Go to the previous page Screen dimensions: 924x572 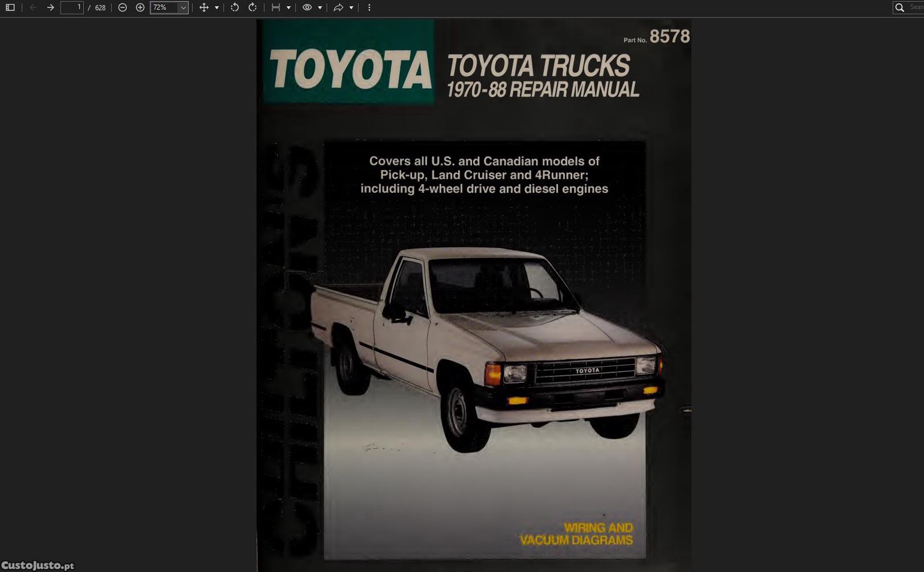[33, 7]
